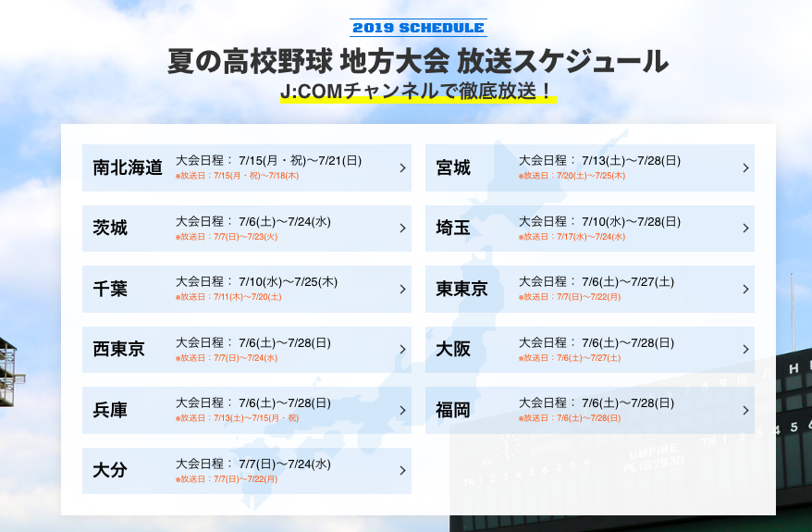Open the 南北海道 schedule chevron arrow
812x532 pixels.
tap(402, 167)
